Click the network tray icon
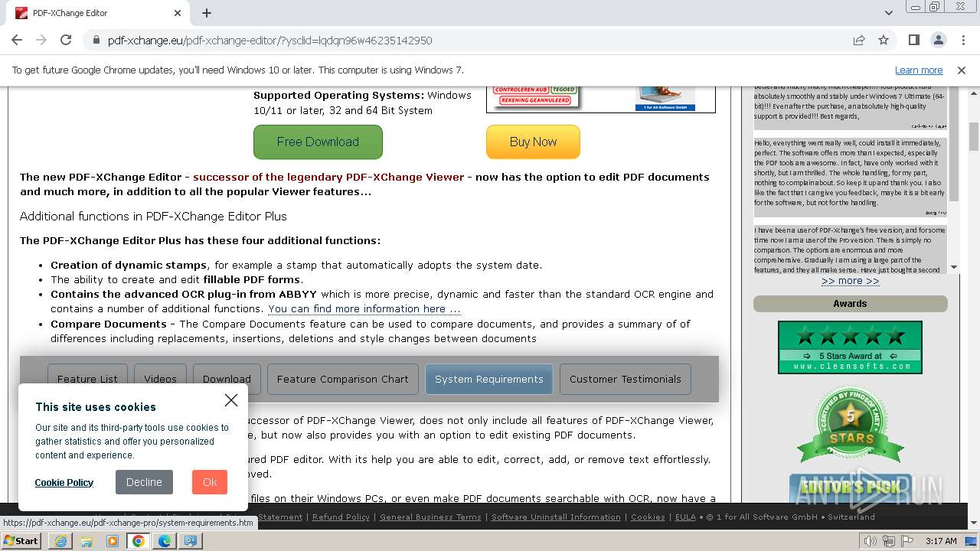The image size is (980, 551). pyautogui.click(x=888, y=541)
